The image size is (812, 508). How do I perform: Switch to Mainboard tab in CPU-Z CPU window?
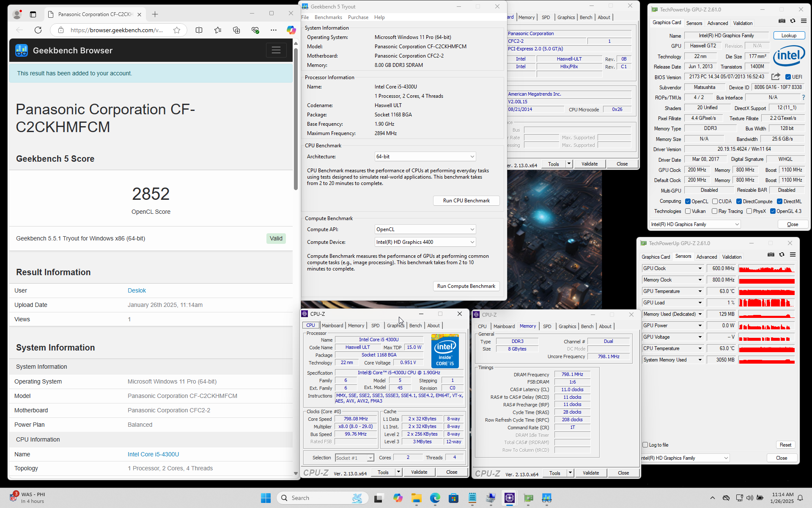click(332, 326)
